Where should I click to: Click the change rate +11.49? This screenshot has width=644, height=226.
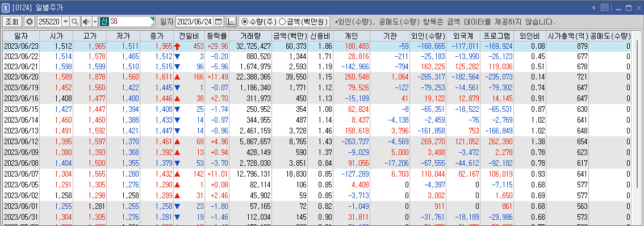[x=218, y=77]
